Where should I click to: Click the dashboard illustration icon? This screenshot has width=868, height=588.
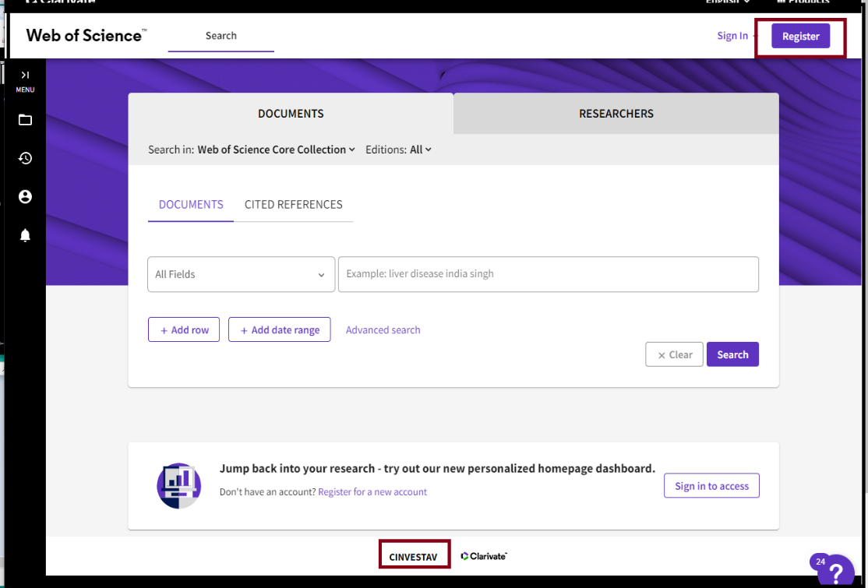click(178, 486)
